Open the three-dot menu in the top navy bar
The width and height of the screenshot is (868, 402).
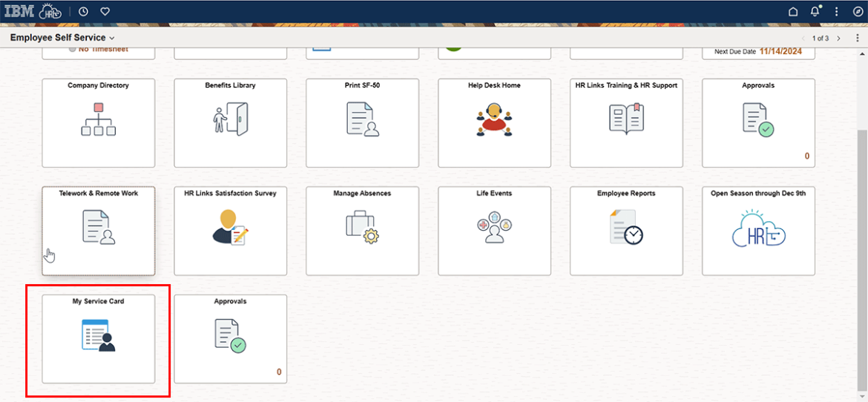[x=837, y=11]
